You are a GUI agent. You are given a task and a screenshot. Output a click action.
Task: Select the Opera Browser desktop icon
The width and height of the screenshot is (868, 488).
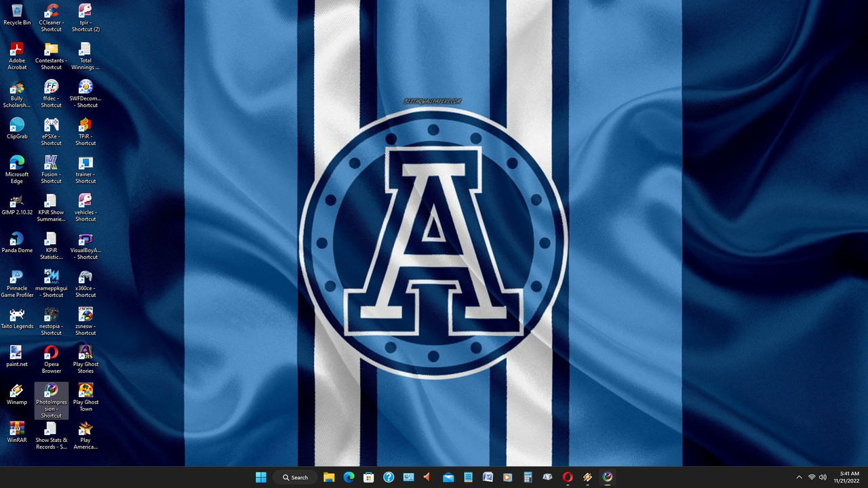[51, 360]
